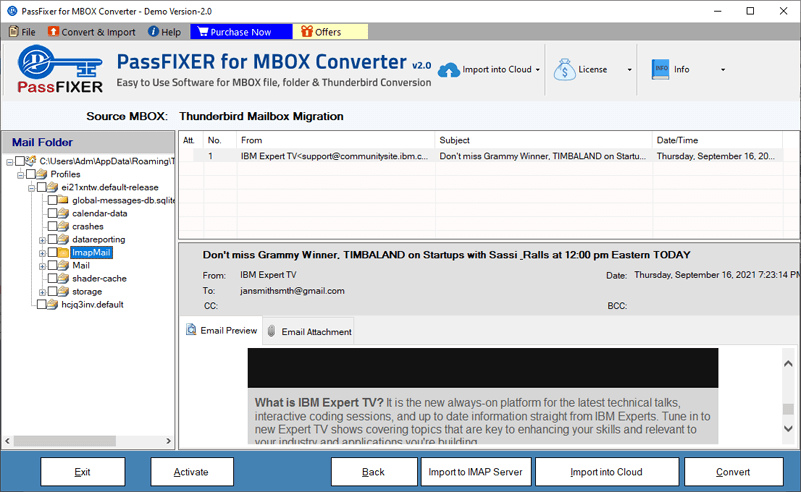Click the Offers gift icon
Image resolution: width=801 pixels, height=492 pixels.
307,32
